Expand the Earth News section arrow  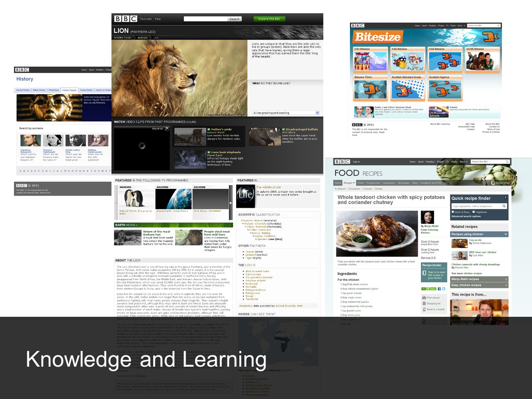pos(136,225)
